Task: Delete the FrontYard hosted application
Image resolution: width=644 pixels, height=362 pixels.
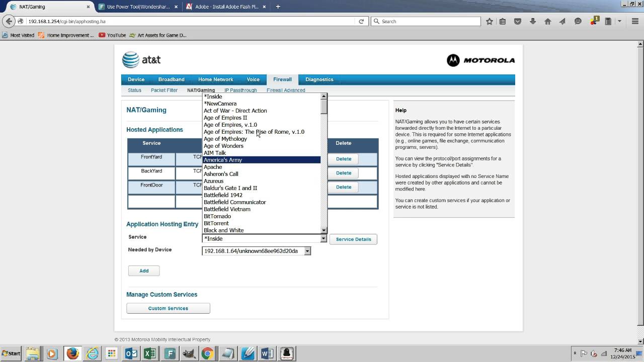Action: [x=344, y=159]
